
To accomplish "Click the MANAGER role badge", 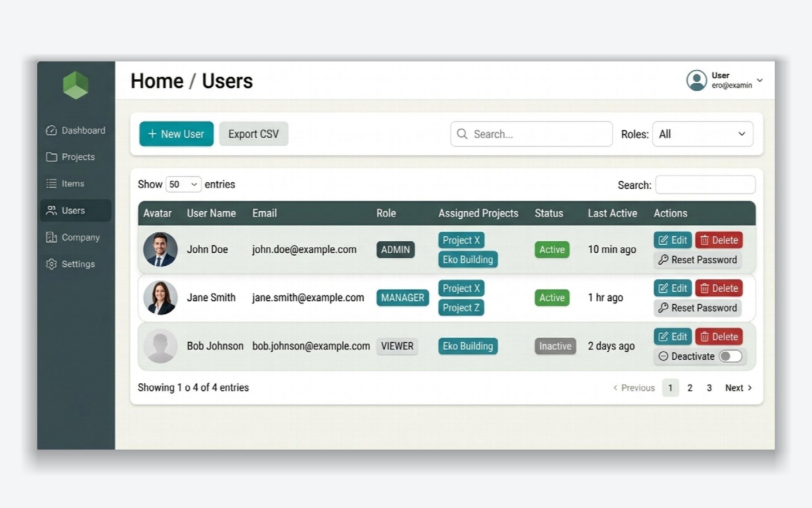I will pyautogui.click(x=403, y=298).
